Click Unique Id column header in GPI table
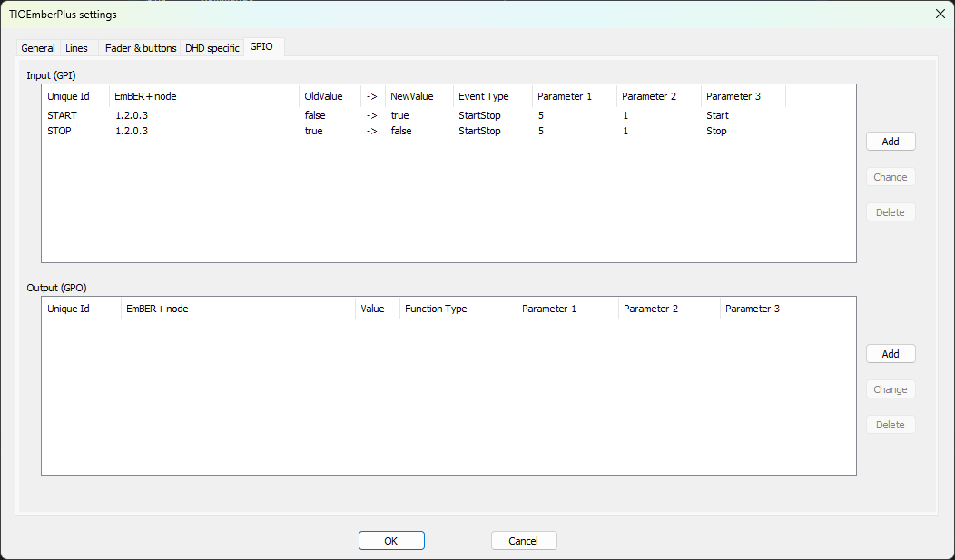The height and width of the screenshot is (560, 955). click(x=75, y=96)
